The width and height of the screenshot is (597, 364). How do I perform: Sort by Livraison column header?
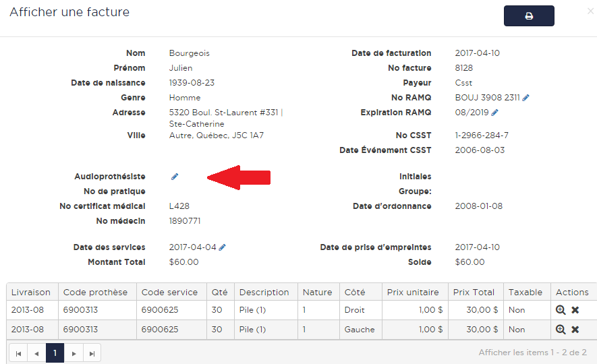31,292
